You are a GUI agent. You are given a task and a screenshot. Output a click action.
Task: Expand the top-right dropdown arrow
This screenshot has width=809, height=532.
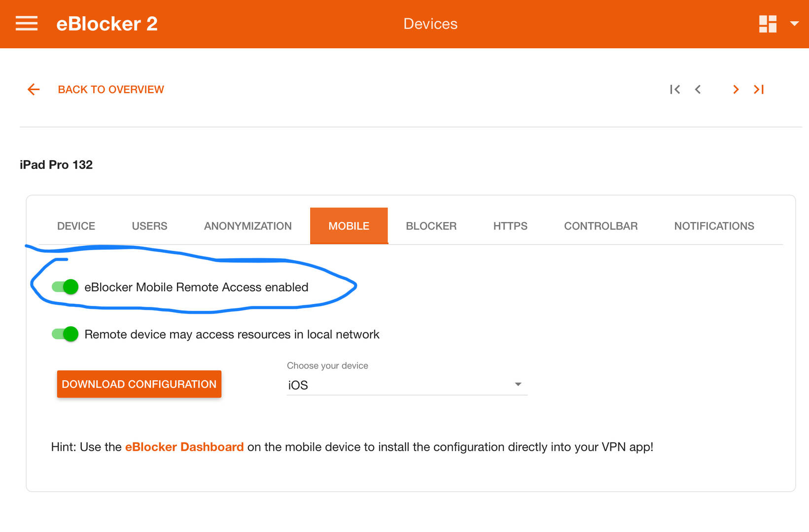click(x=794, y=23)
